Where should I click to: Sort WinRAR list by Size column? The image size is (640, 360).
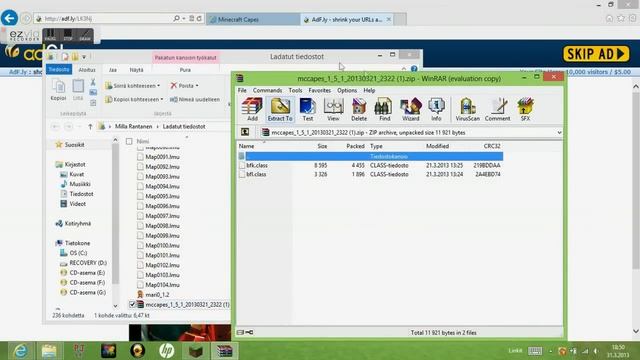(322, 146)
